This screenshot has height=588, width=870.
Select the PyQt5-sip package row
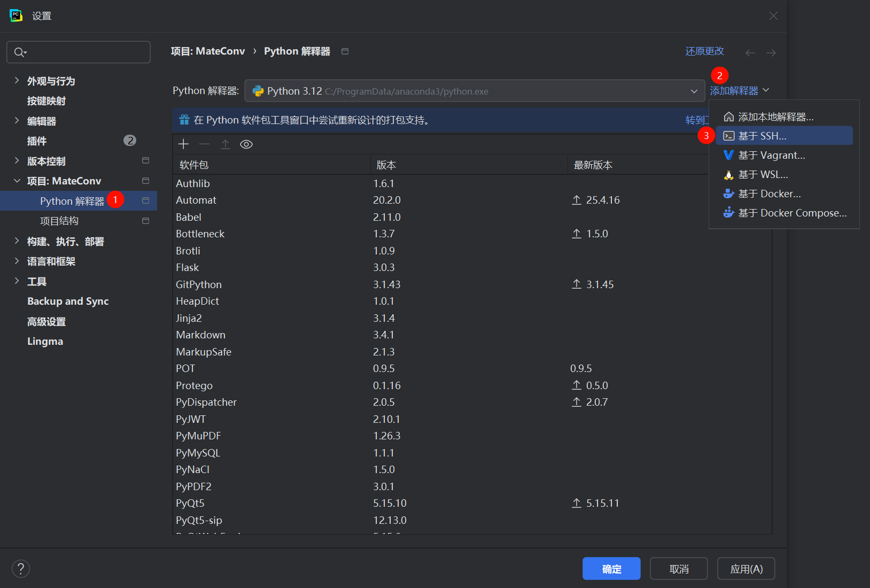tap(472, 520)
